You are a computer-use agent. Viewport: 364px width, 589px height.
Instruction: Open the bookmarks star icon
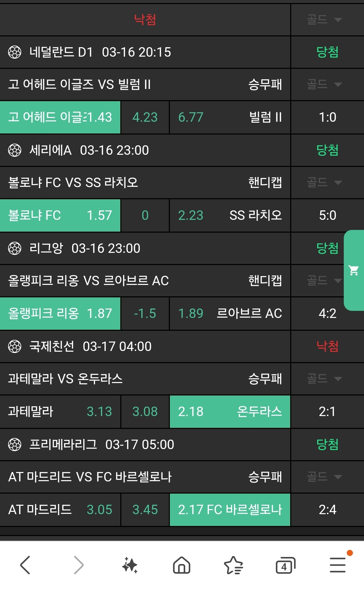click(x=233, y=565)
